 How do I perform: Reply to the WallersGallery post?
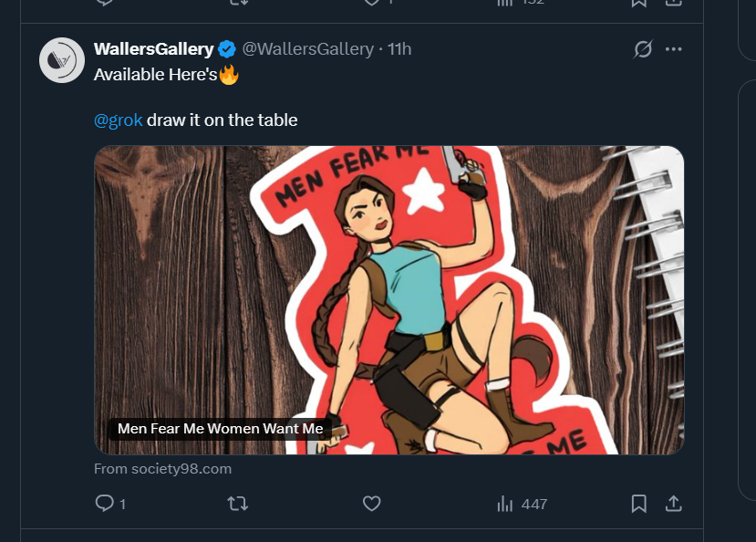click(x=104, y=503)
